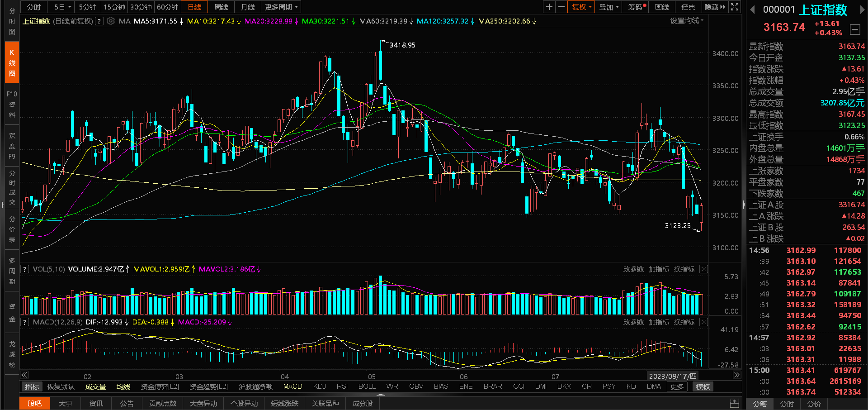This screenshot has height=410, width=868.
Task: Open VOL indicator help question mark
Action: pyautogui.click(x=25, y=269)
